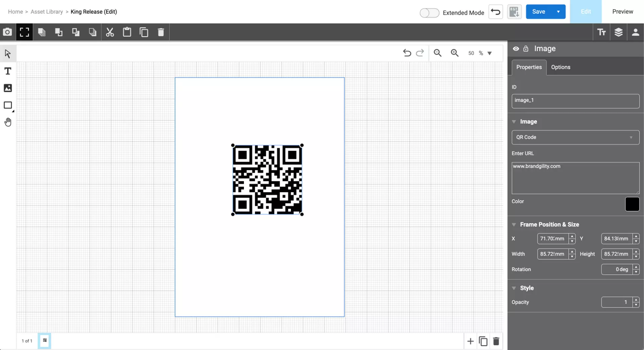Toggle Extended Mode switch

click(x=429, y=13)
